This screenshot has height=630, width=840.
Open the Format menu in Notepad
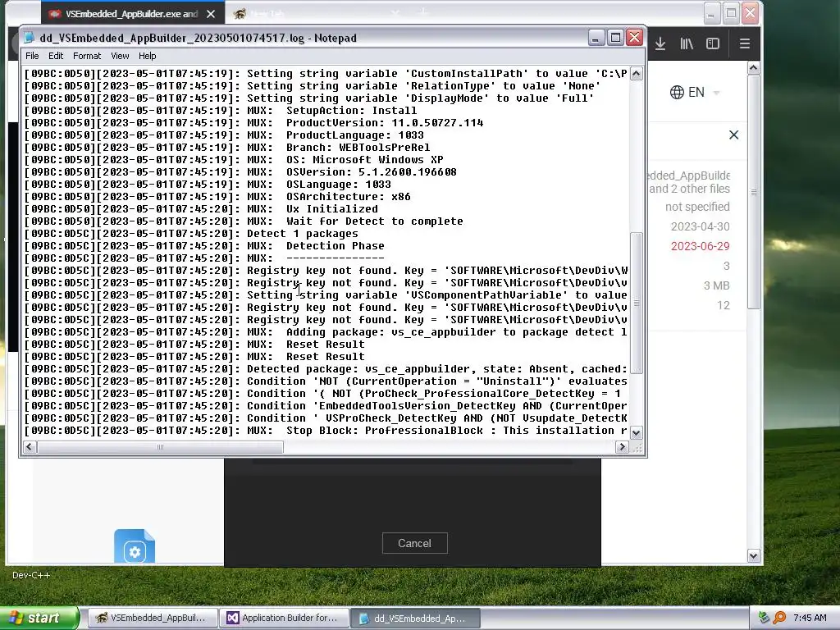point(87,56)
